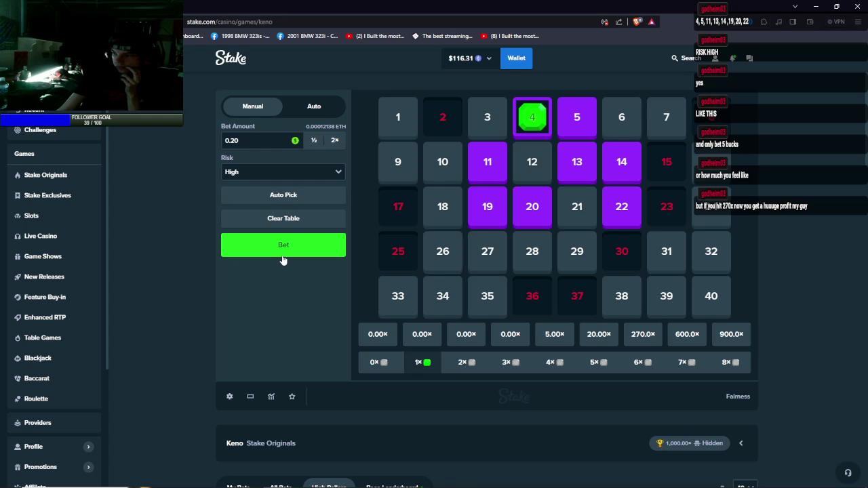Viewport: 868px width, 488px height.
Task: Open the Fairness link
Action: coord(738,396)
